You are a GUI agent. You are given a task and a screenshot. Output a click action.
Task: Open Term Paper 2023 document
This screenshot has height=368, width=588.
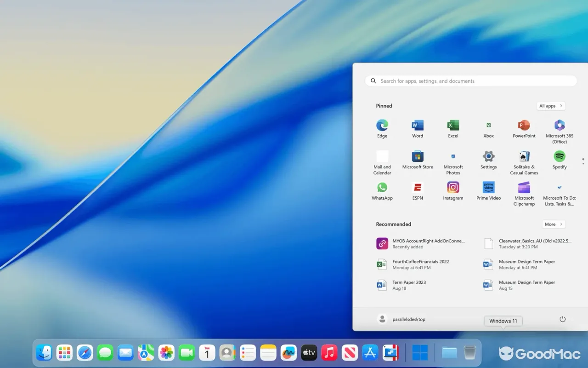(x=401, y=285)
